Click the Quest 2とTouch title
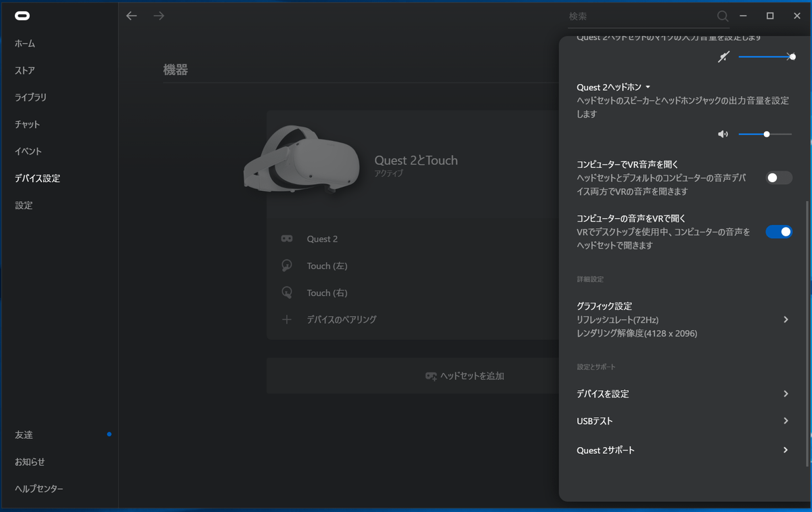Viewport: 812px width, 512px height. (x=416, y=161)
